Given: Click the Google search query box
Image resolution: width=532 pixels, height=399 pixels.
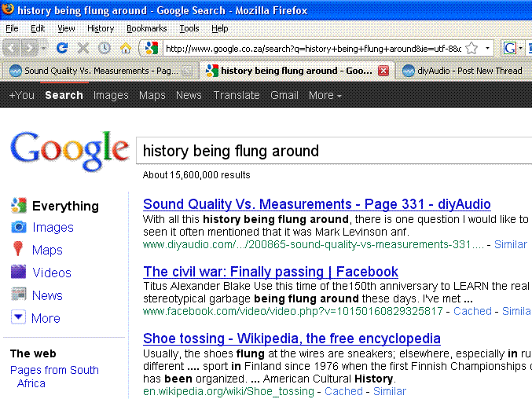Looking at the screenshot, I should 334,151.
